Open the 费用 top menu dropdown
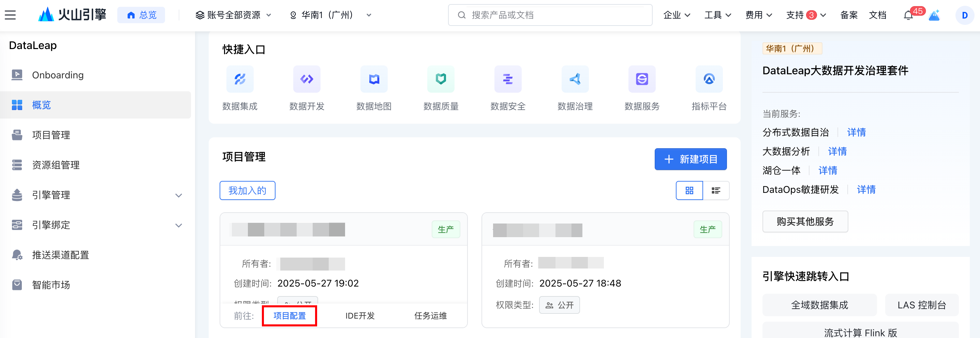 click(x=759, y=15)
